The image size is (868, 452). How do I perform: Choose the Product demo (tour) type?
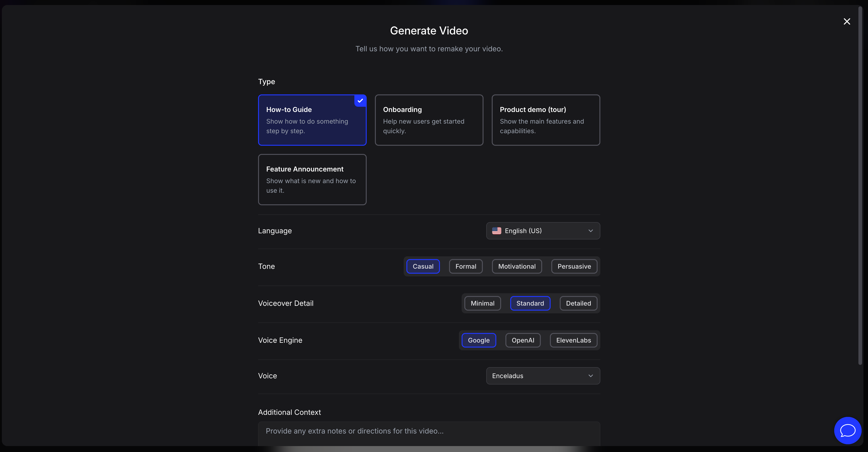546,120
